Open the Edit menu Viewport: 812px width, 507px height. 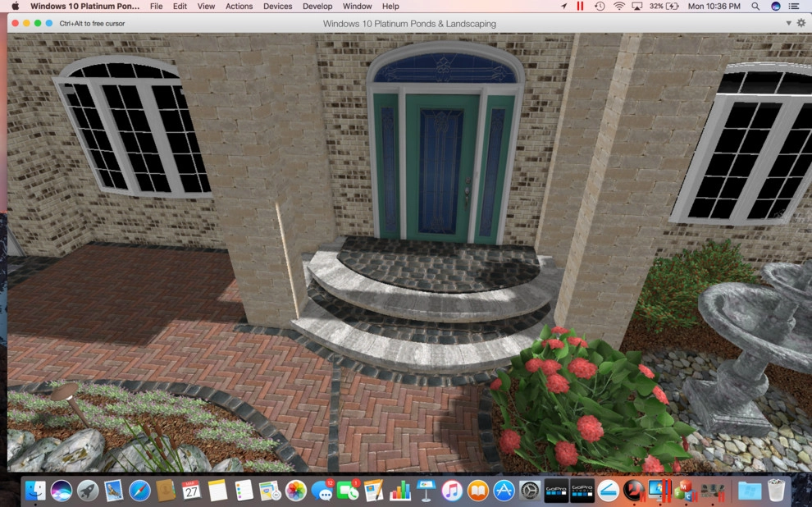(180, 7)
